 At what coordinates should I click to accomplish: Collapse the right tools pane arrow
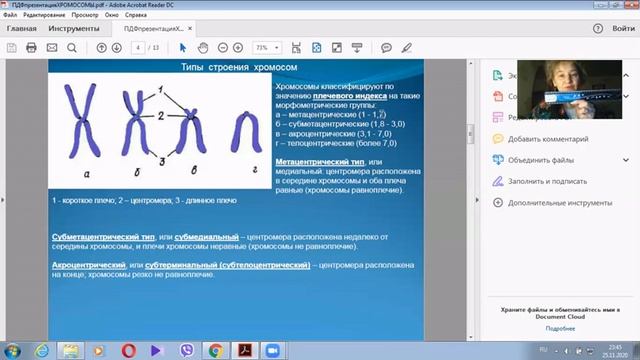click(477, 200)
